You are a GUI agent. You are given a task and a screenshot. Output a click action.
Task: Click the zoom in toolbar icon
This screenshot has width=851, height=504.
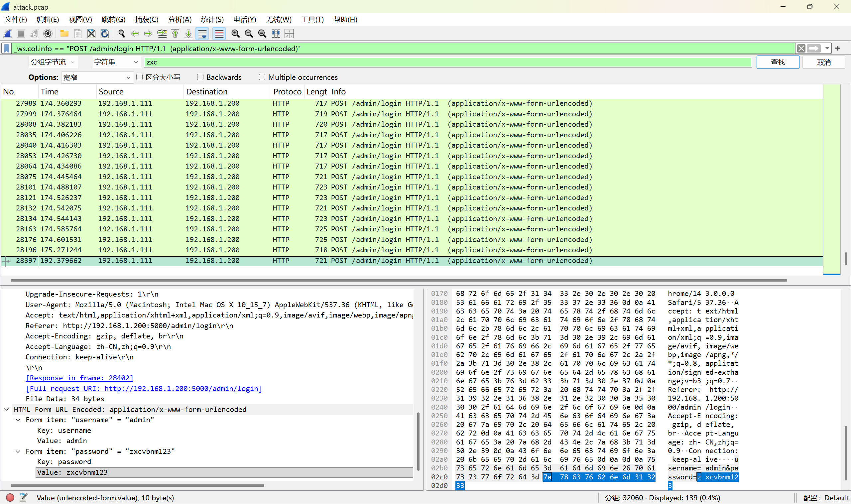click(235, 34)
